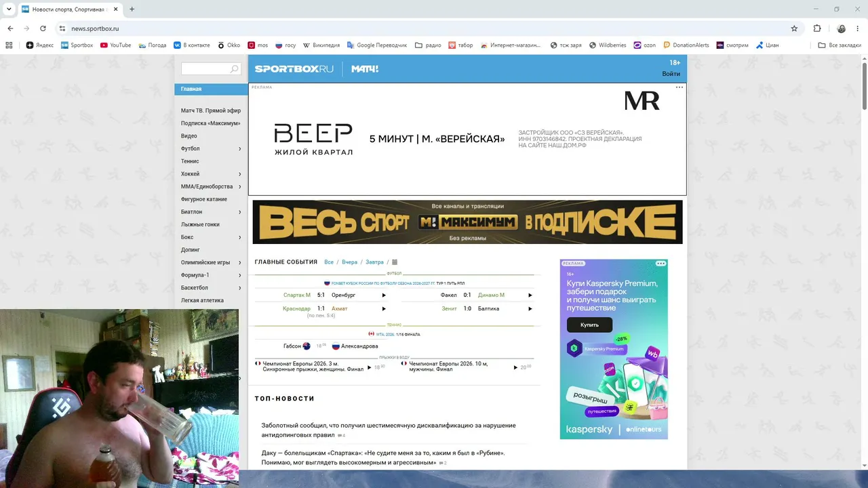This screenshot has height=488, width=868.
Task: Click the Sportbox.ru header logo
Action: (294, 69)
